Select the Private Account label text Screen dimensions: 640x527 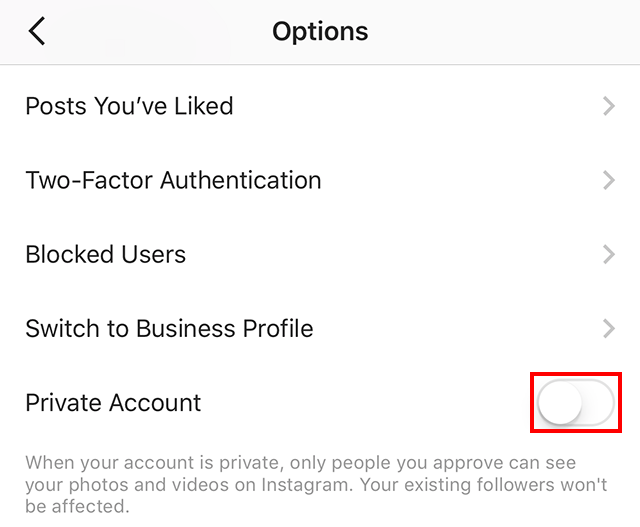113,403
